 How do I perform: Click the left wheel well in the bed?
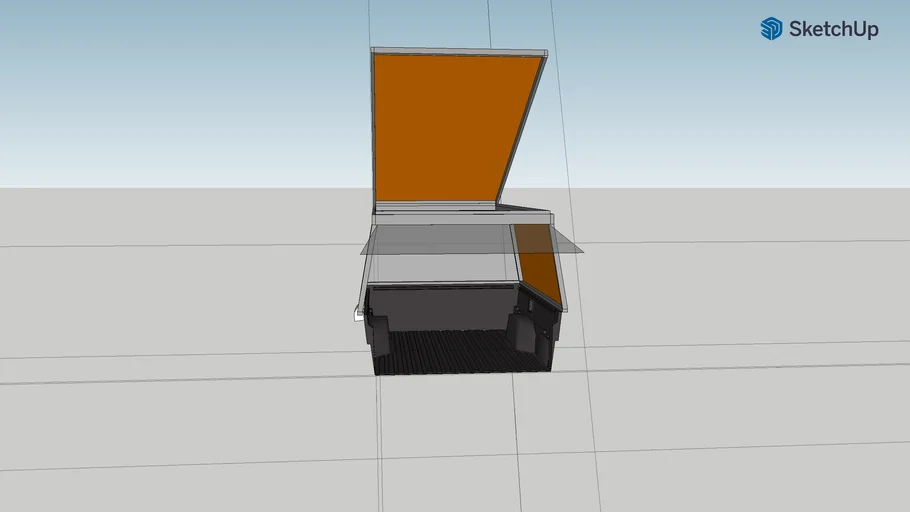tap(380, 328)
